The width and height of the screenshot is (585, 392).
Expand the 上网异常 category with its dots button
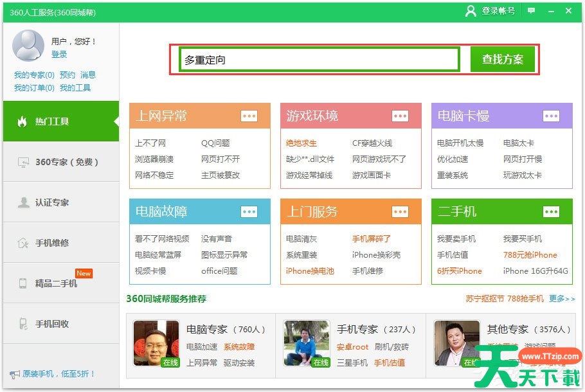(249, 116)
